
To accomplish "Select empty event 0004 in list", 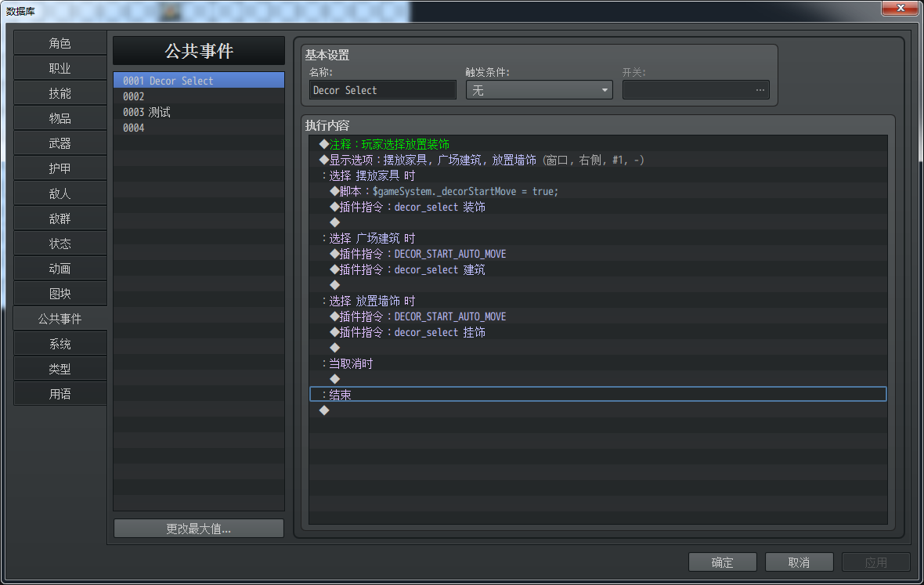I will tap(199, 127).
